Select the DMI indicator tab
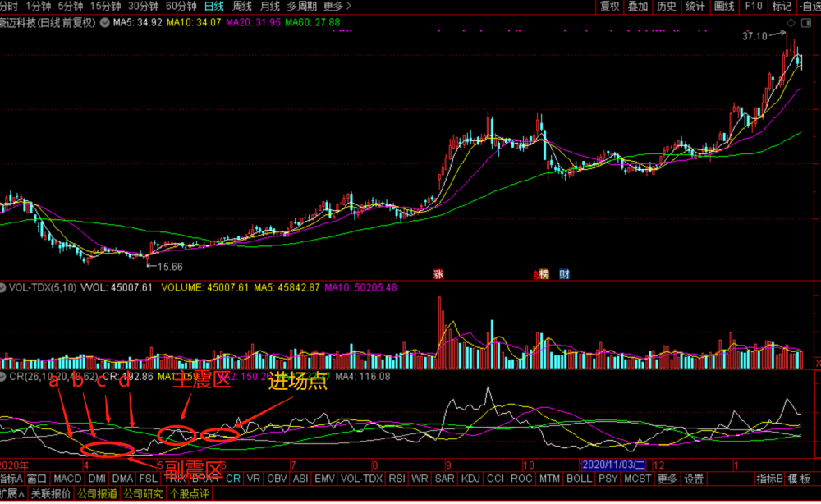Image resolution: width=821 pixels, height=504 pixels. (97, 479)
